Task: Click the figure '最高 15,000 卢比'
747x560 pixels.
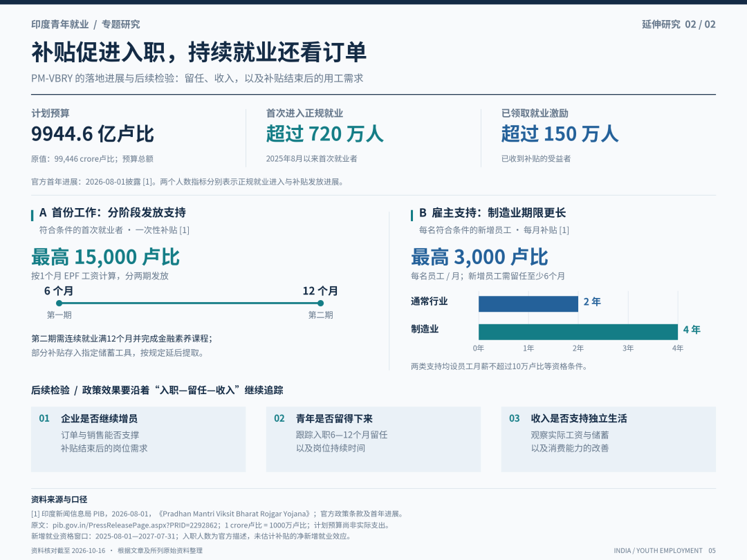Action: tap(105, 257)
